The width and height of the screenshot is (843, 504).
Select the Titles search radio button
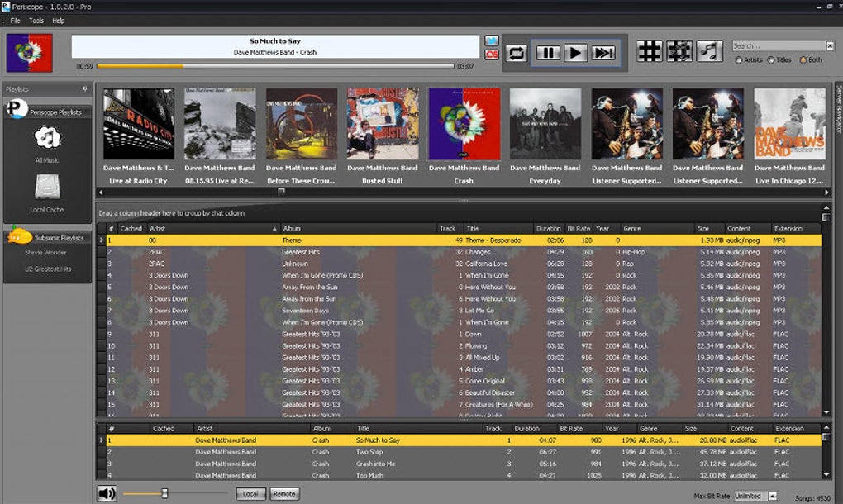[x=771, y=60]
